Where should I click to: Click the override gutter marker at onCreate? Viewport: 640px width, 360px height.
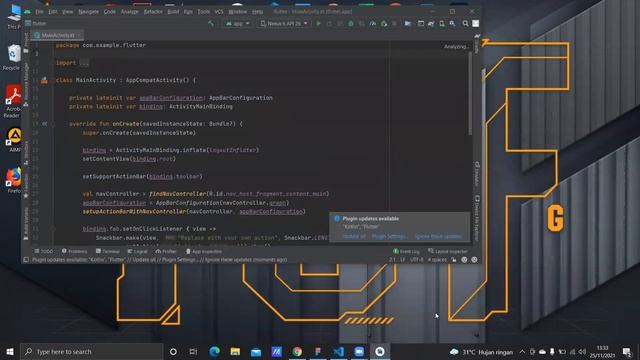[x=44, y=124]
